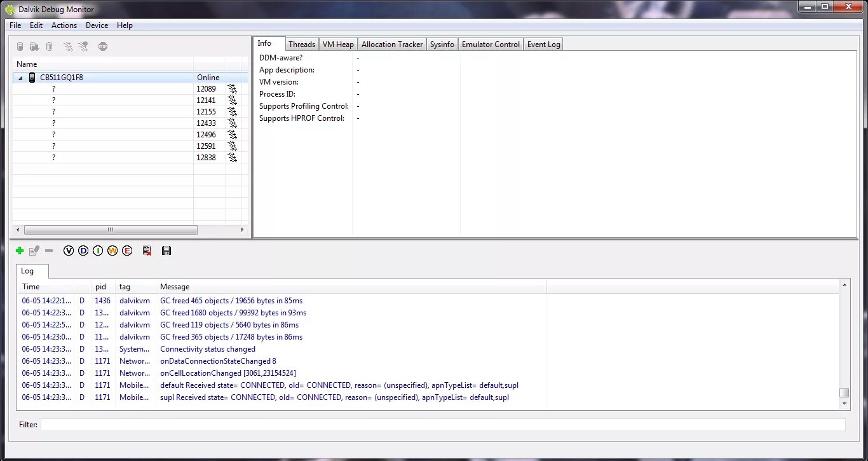868x461 pixels.
Task: Click the tag column header in log
Action: (x=135, y=287)
